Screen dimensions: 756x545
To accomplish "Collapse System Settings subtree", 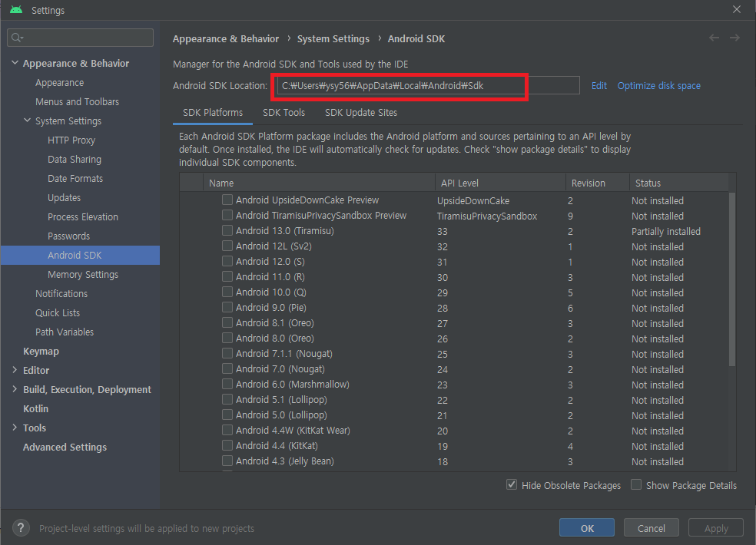I will coord(28,121).
